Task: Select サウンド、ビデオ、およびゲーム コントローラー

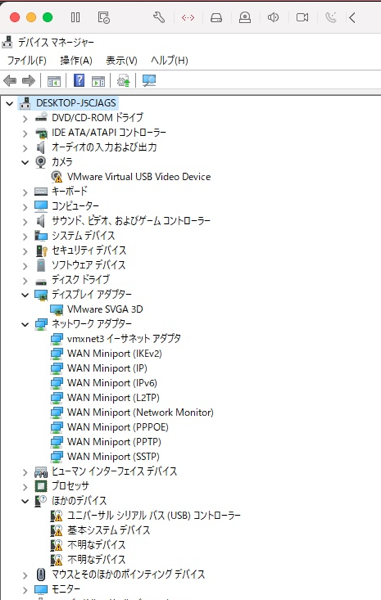Action: coord(131,221)
